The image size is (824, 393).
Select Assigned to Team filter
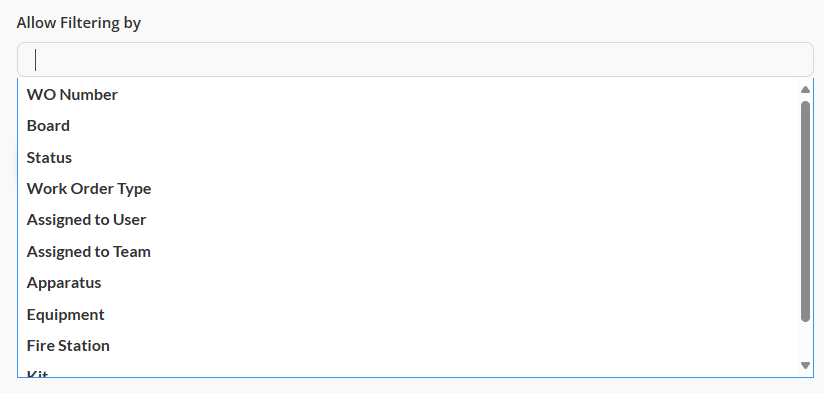(x=408, y=251)
